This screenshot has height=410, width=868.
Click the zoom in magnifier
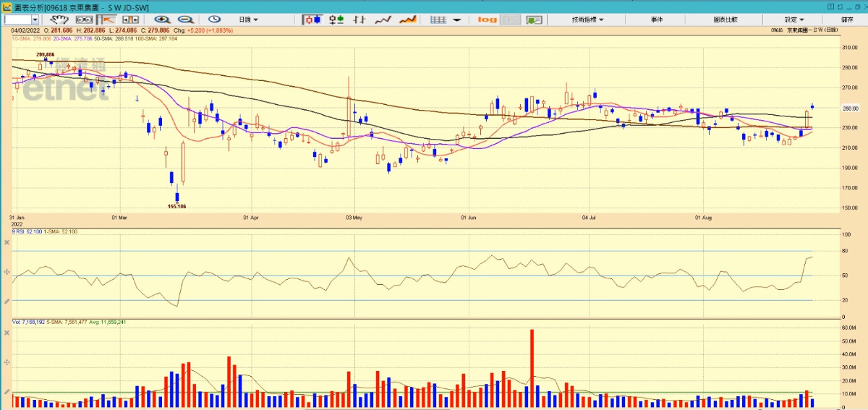(162, 20)
